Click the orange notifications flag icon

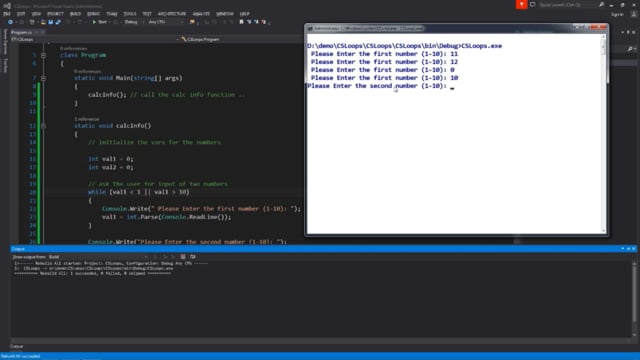521,4
